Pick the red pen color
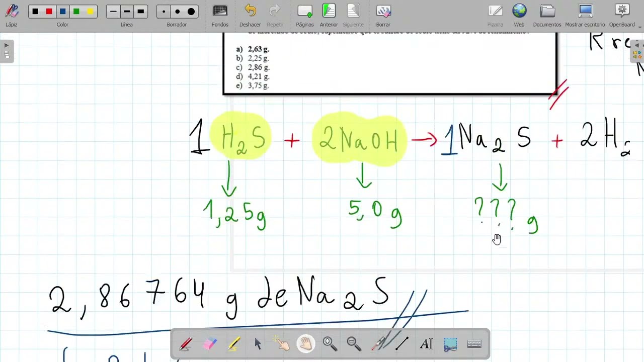The image size is (644, 362). (x=49, y=12)
